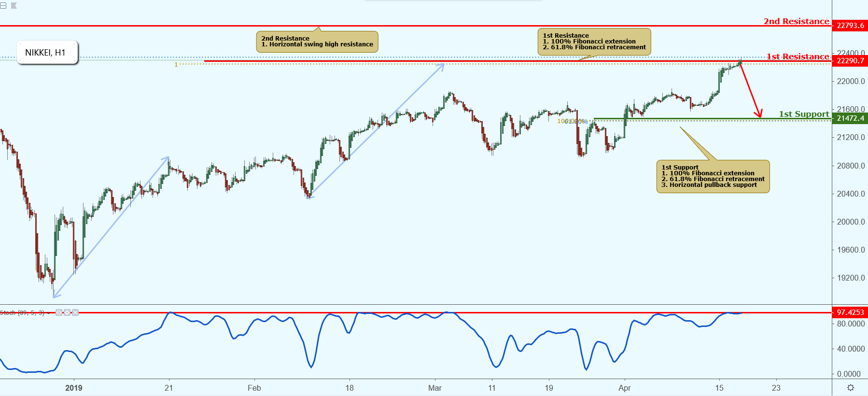Select the '1st Resistance' Fibonacci callout box

[x=594, y=42]
